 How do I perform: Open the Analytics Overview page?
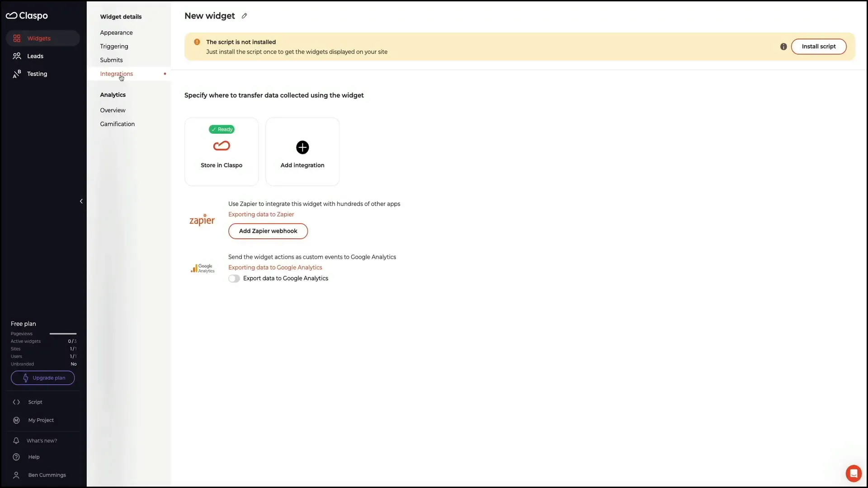[x=113, y=110]
